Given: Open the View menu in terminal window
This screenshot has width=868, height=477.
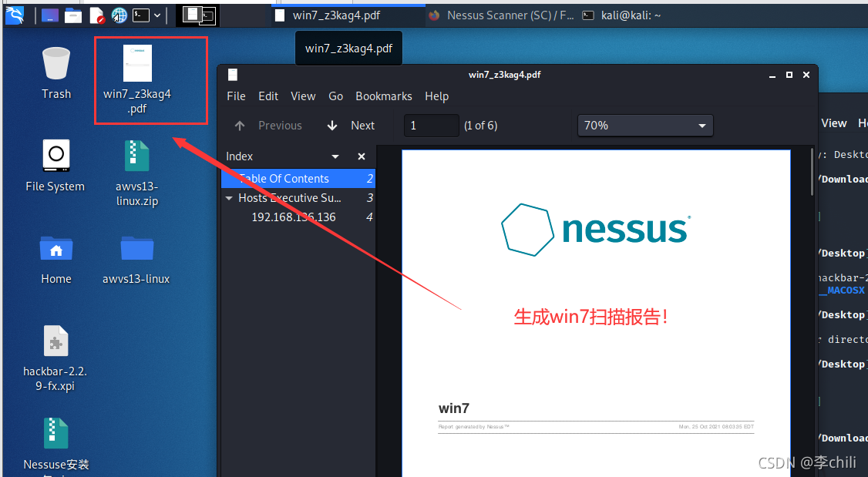Looking at the screenshot, I should pyautogui.click(x=833, y=123).
